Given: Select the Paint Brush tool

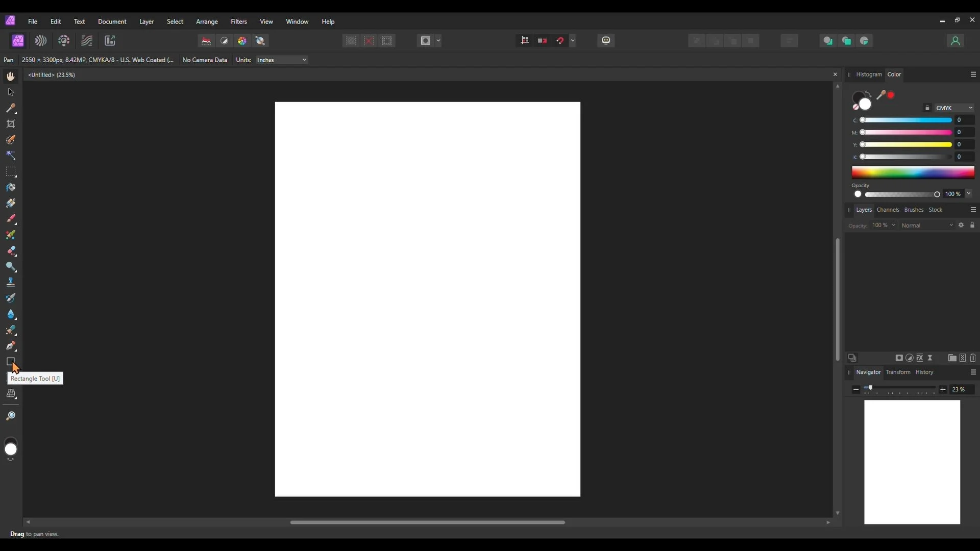Looking at the screenshot, I should [11, 219].
